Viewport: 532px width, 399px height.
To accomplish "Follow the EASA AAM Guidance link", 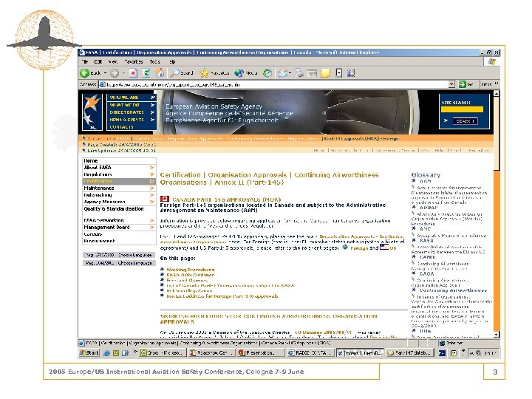I will click(191, 275).
